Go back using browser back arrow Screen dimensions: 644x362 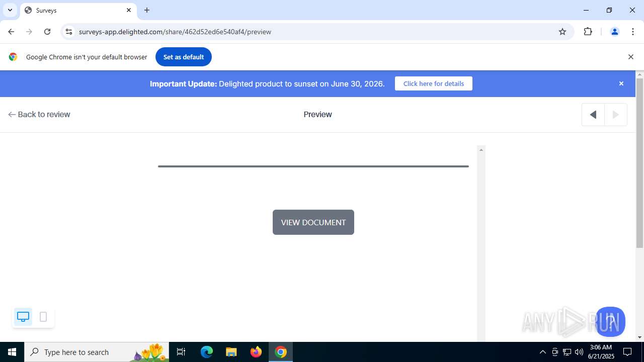click(11, 32)
